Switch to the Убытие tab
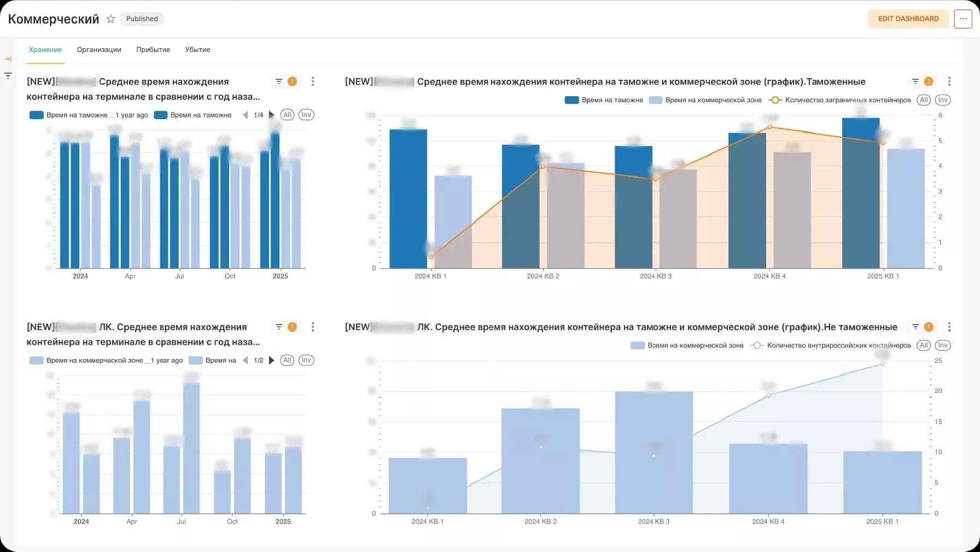This screenshot has width=980, height=552. (197, 50)
